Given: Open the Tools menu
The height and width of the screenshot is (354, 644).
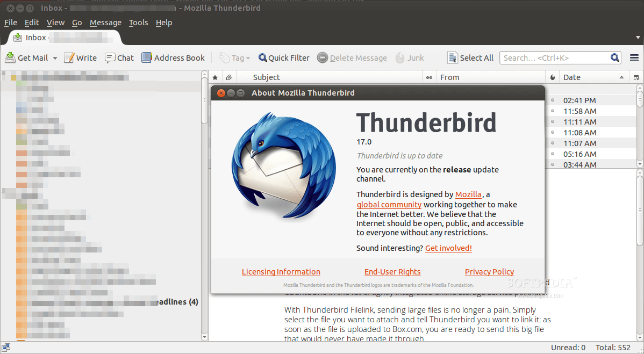Looking at the screenshot, I should click(x=138, y=23).
